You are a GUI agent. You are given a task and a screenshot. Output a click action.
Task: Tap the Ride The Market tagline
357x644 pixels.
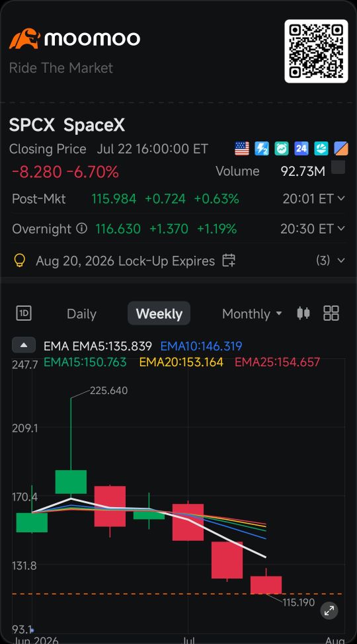61,67
